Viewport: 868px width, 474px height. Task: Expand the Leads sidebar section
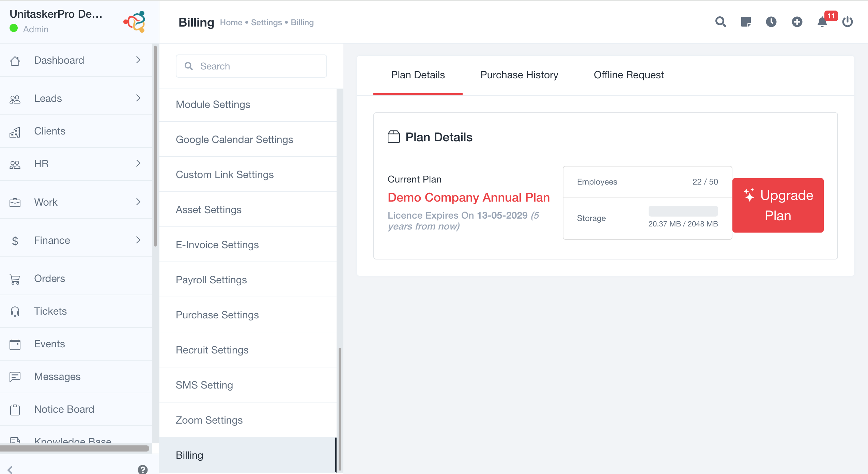[x=138, y=98]
